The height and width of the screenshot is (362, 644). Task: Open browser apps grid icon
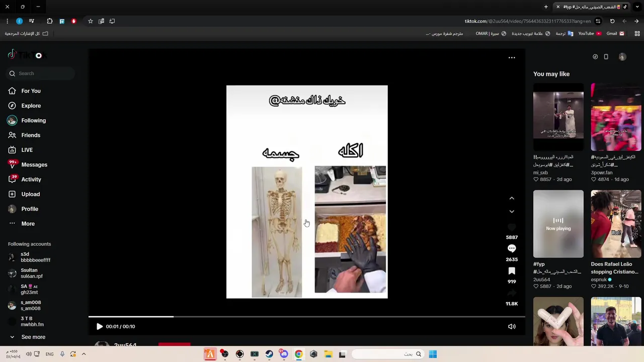pos(637,34)
